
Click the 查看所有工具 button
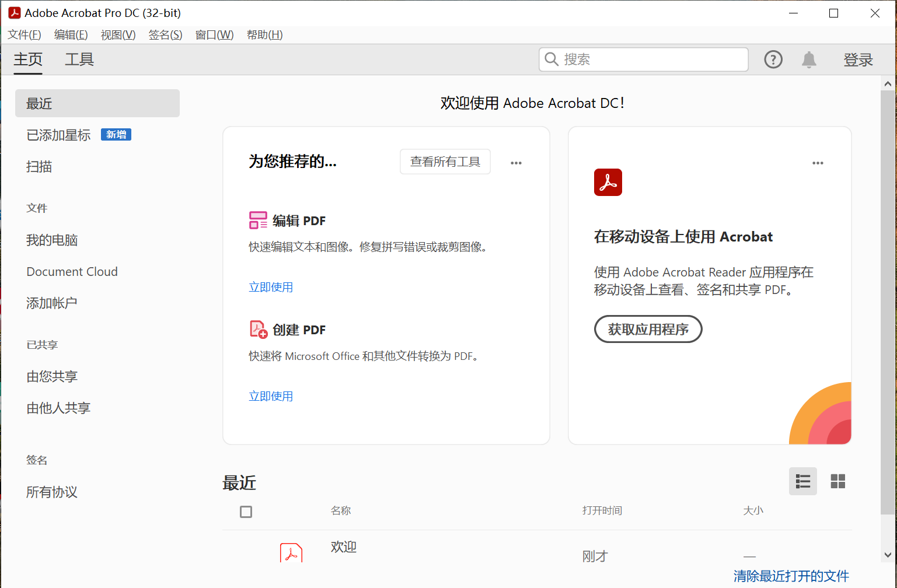(445, 162)
